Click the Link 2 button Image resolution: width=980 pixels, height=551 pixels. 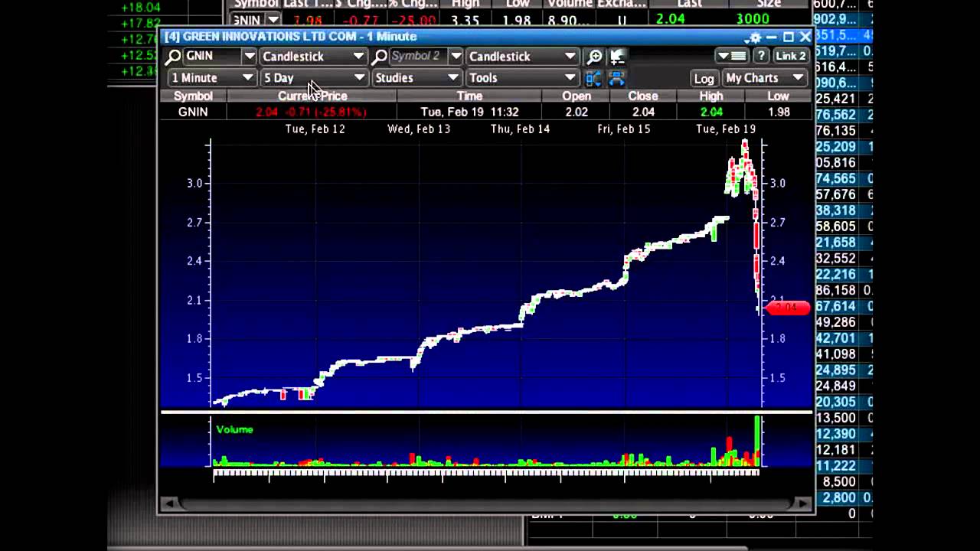[790, 56]
